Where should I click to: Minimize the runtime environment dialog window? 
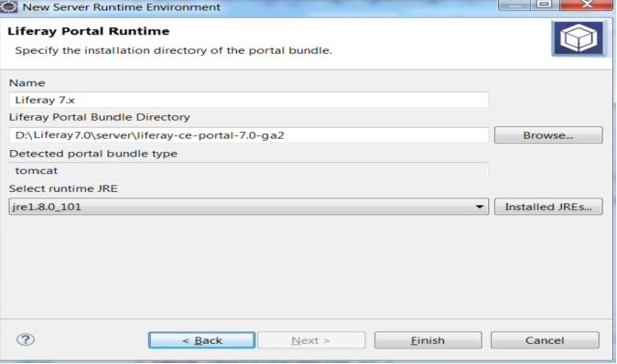click(514, 5)
